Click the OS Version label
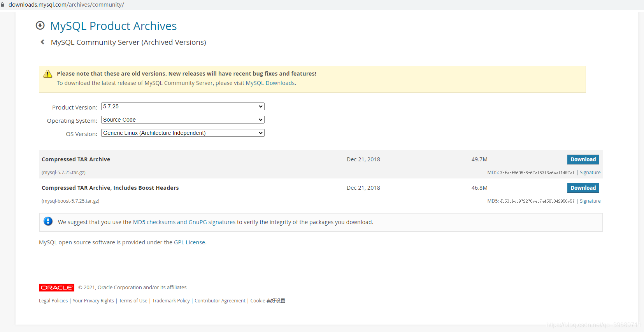The image size is (644, 332). (82, 134)
